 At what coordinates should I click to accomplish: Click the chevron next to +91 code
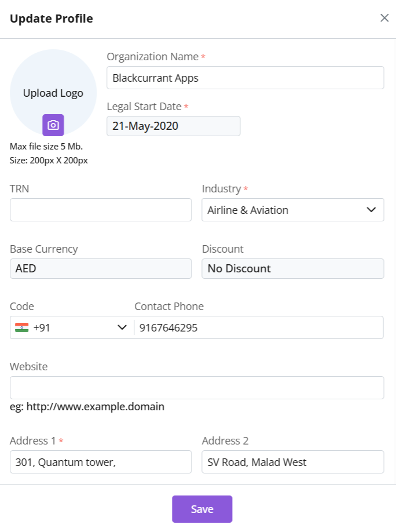click(122, 327)
